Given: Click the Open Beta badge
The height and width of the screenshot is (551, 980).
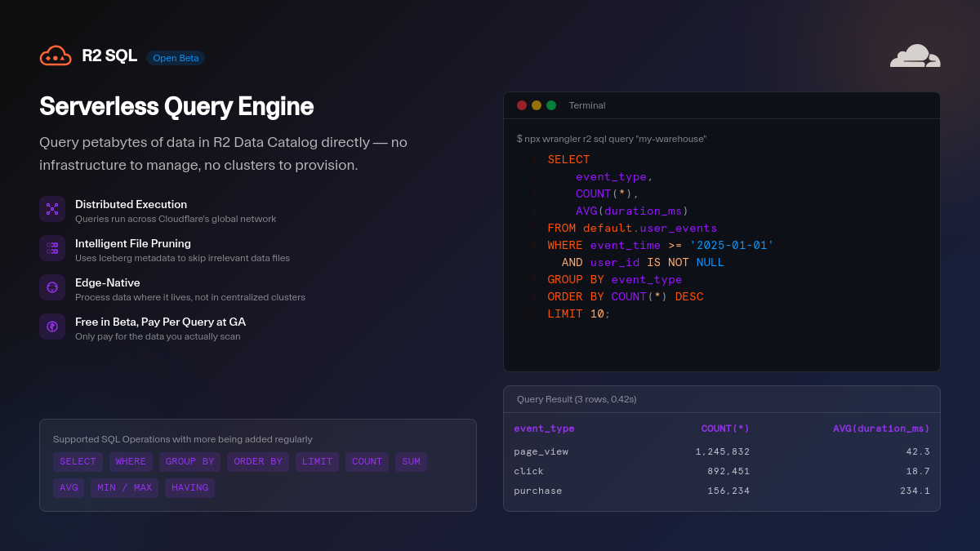Looking at the screenshot, I should [176, 58].
